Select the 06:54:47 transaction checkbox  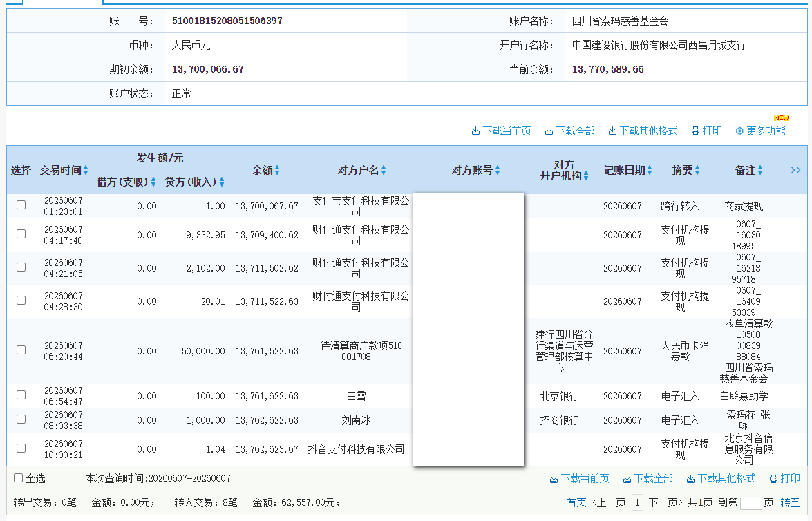[x=21, y=395]
